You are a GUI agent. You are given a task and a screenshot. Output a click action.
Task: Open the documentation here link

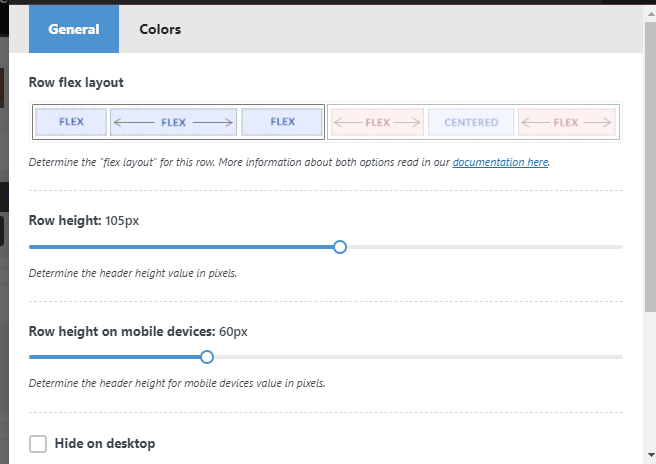pyautogui.click(x=500, y=161)
